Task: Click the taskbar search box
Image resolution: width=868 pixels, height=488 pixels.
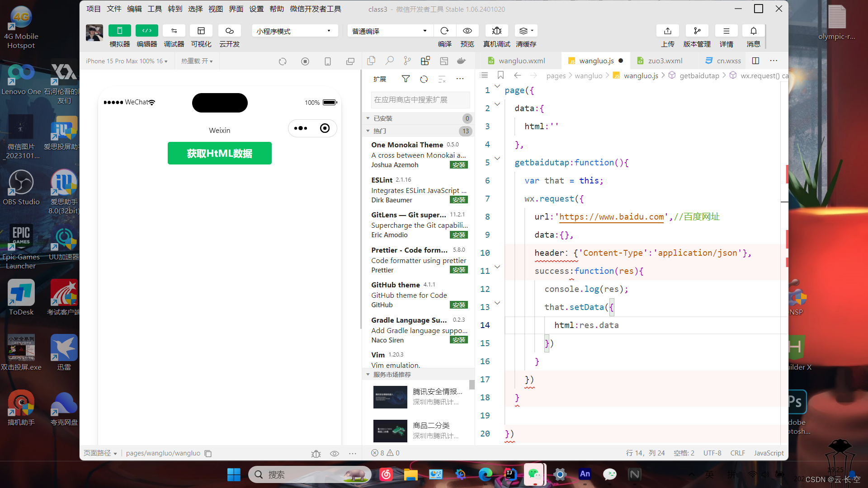Action: click(x=310, y=474)
